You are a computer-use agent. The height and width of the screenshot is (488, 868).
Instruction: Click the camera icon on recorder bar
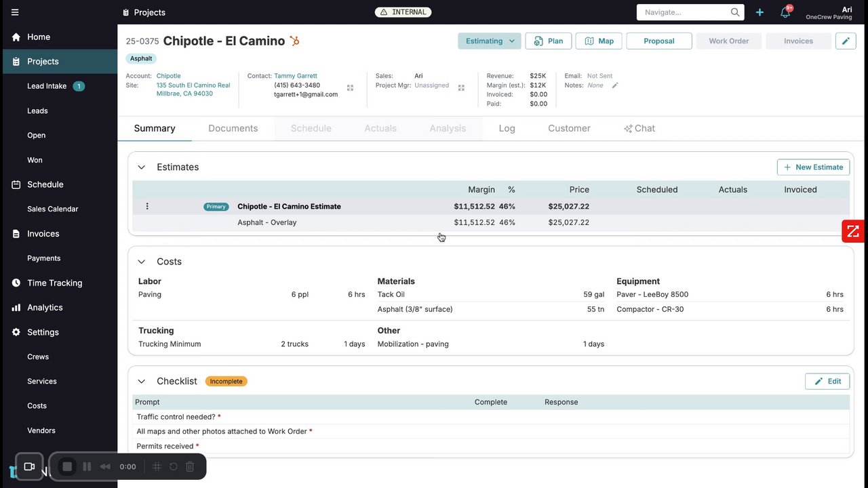29,466
